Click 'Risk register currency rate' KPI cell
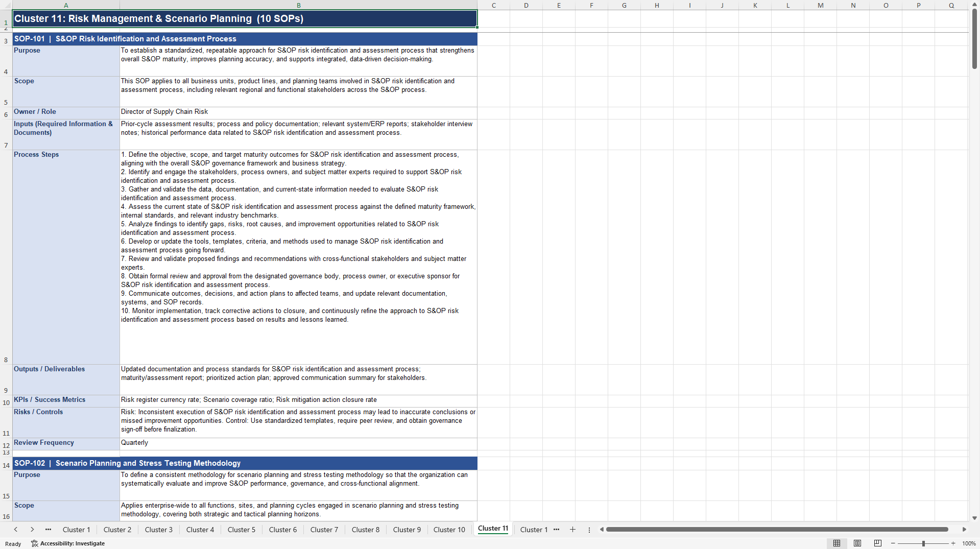This screenshot has height=549, width=980. (298, 401)
